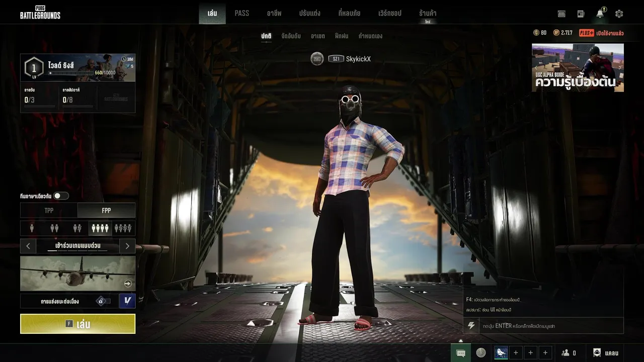Screen dimensions: 644x362
Task: Click the airplane map preview image
Action: tap(78, 274)
